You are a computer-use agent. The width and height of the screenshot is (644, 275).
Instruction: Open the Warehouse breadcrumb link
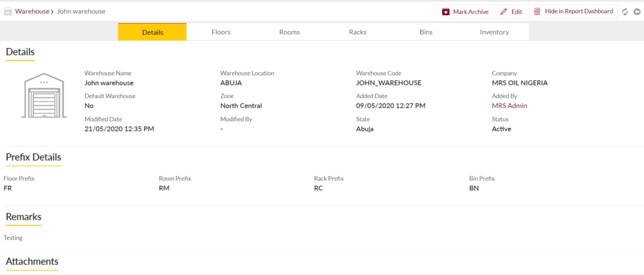tap(32, 11)
